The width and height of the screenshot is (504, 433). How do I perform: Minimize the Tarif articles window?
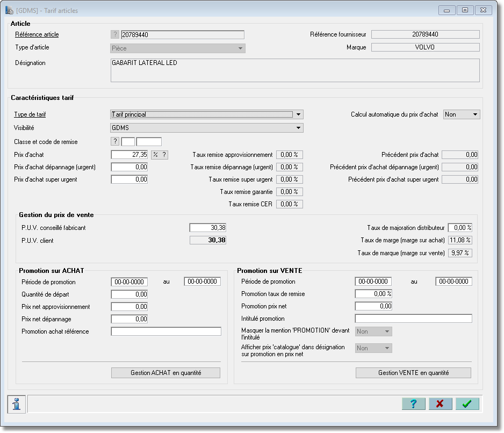[447, 10]
